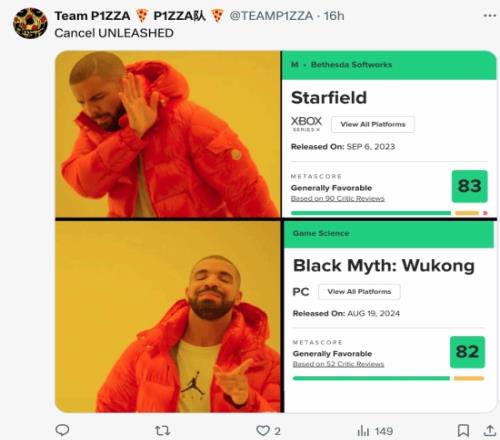Click Starfield View All Platforms button
500x440 pixels.
coord(373,124)
